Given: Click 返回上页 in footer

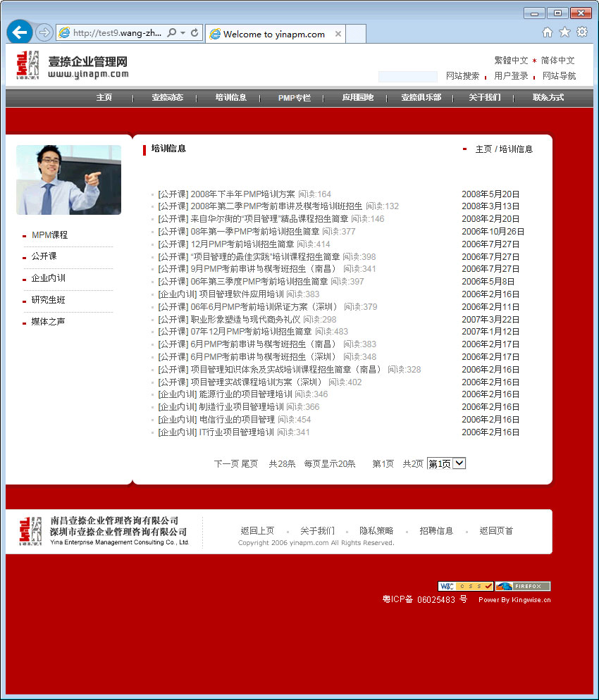Looking at the screenshot, I should 257,531.
